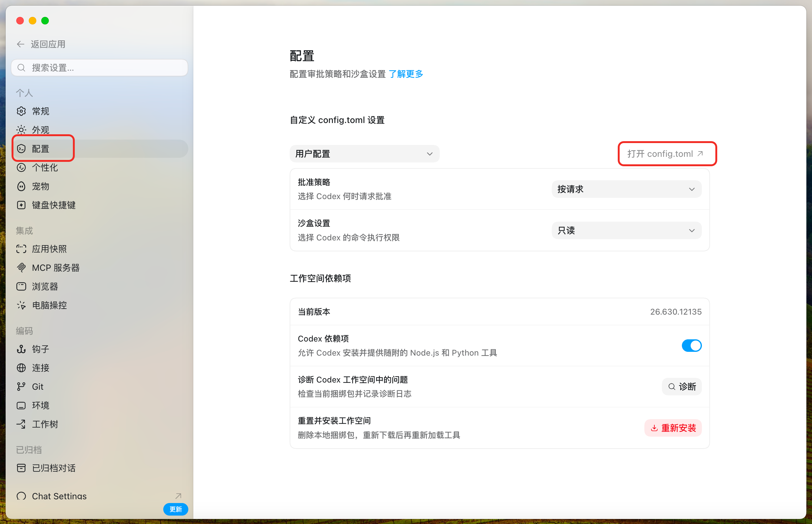Click the 了解更多 link

406,74
